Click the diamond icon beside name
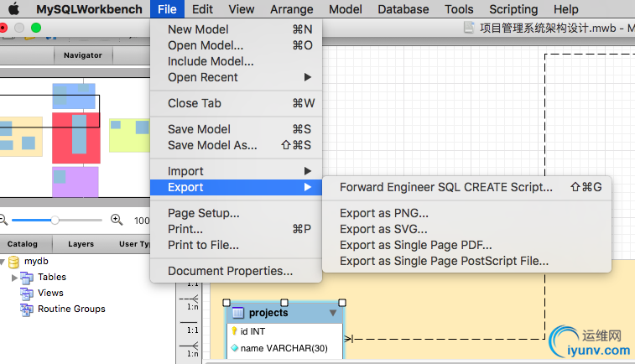 (235, 348)
